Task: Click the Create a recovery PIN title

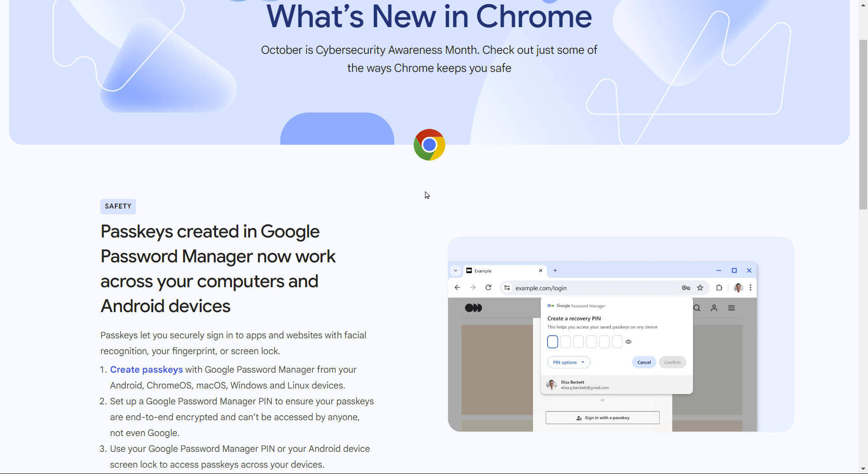Action: click(574, 318)
